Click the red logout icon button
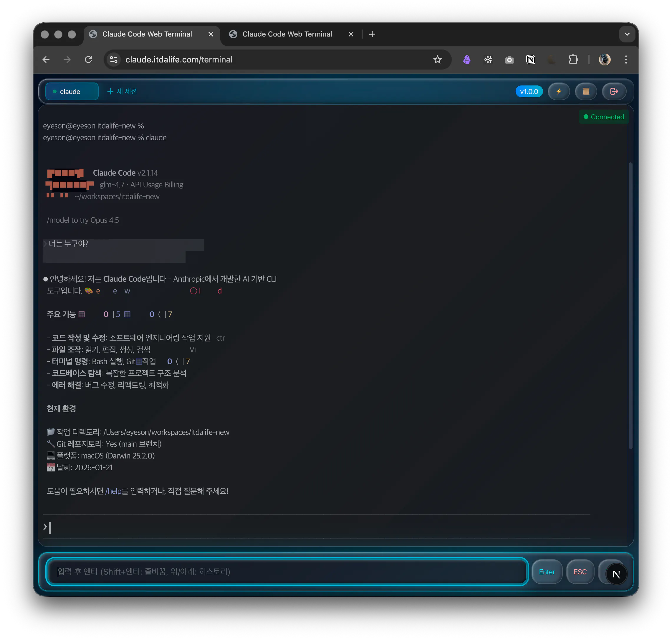This screenshot has height=640, width=672. pyautogui.click(x=614, y=91)
